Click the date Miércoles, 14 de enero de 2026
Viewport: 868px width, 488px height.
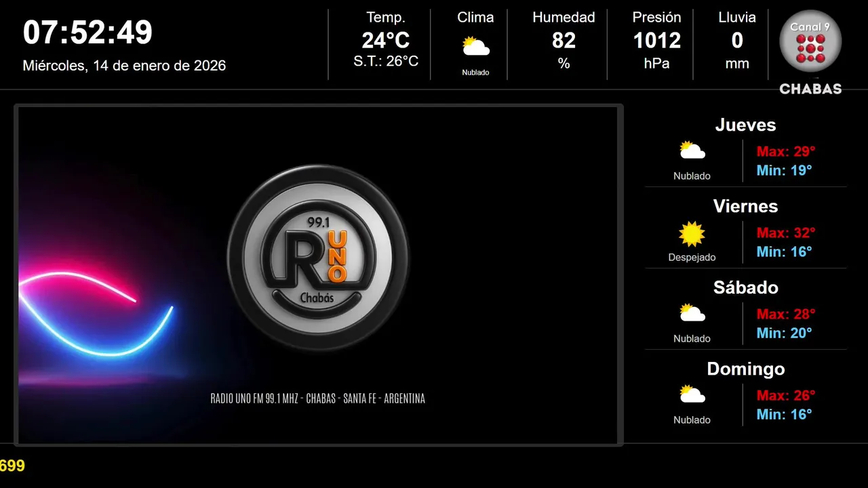(124, 66)
